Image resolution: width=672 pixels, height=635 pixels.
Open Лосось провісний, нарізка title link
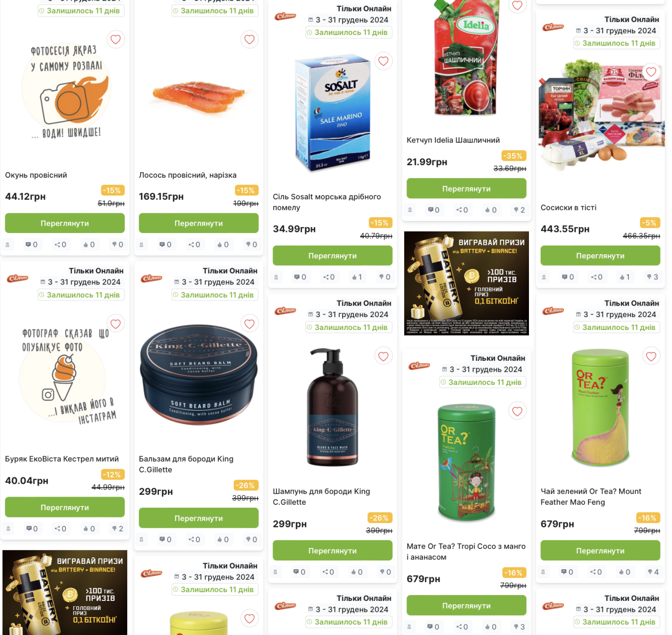click(188, 175)
